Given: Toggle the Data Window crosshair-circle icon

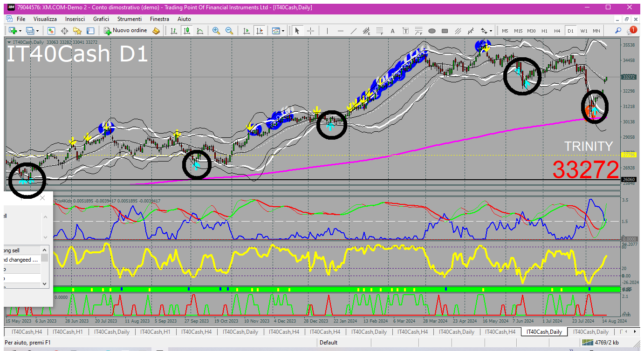Looking at the screenshot, I should tap(64, 31).
